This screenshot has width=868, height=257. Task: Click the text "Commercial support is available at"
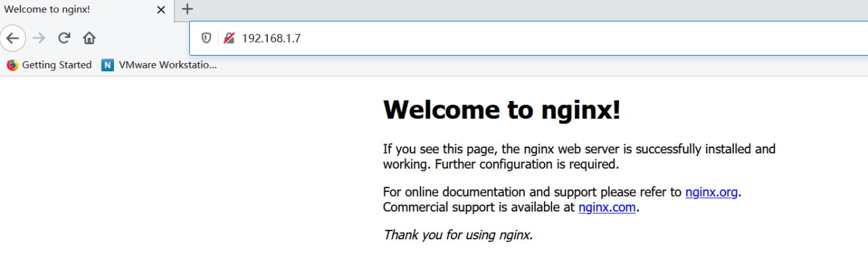click(479, 207)
